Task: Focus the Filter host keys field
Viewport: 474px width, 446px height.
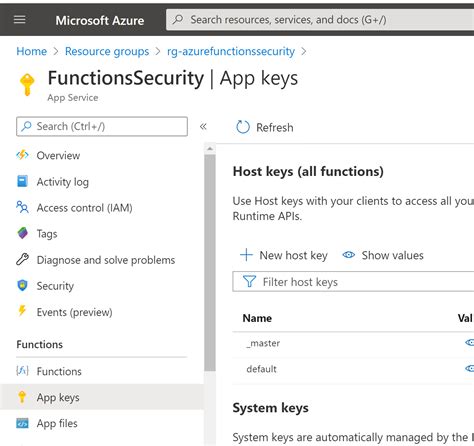Action: click(x=353, y=282)
